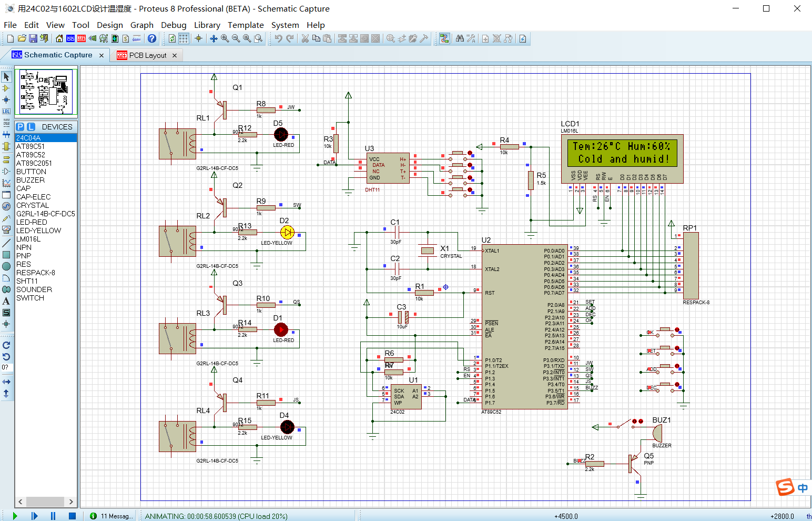Open the Library menu
Image resolution: width=812 pixels, height=521 pixels.
pyautogui.click(x=207, y=25)
